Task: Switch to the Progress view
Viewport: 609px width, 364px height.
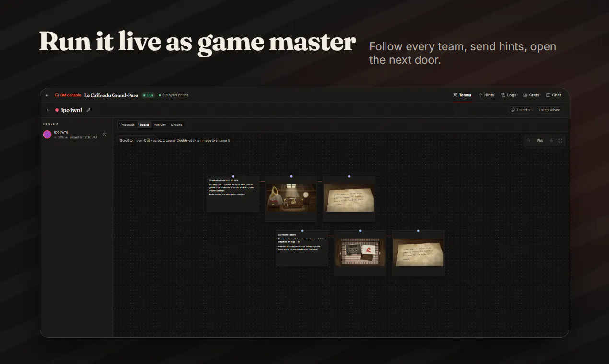Action: 128,125
